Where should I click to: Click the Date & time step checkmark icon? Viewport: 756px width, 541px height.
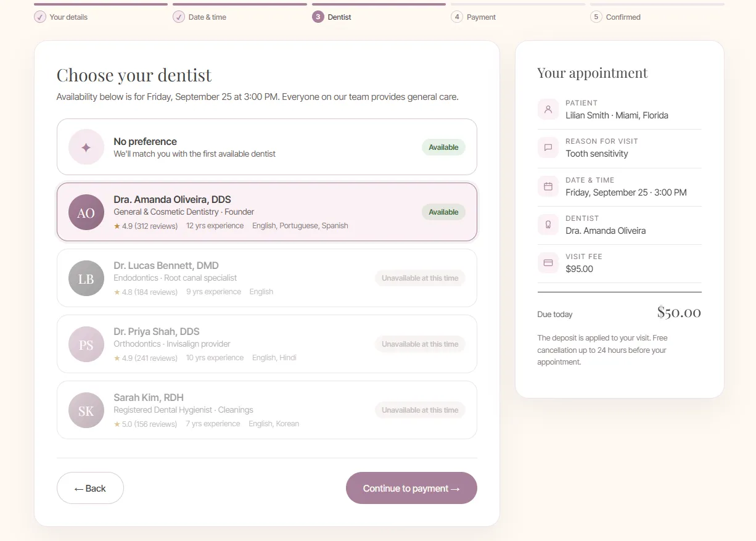pyautogui.click(x=179, y=17)
